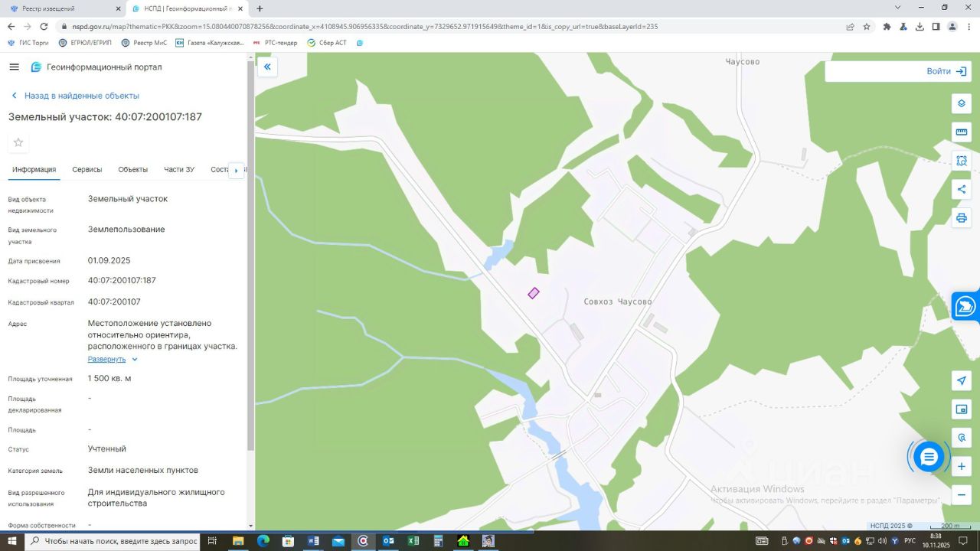
Task: Go back via Назад в найденные объекты
Action: pyautogui.click(x=75, y=96)
